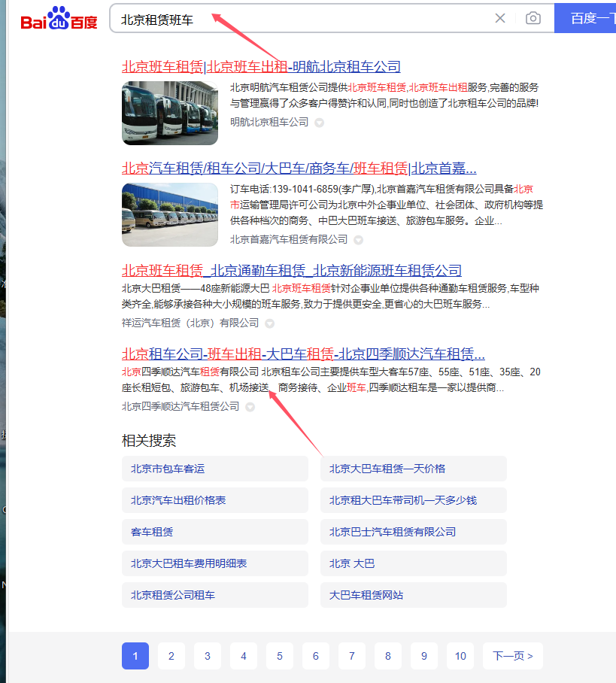Screen dimensions: 616x683
Task: Click the snippet listing 57座、55座、51座 buses
Action: 331,380
